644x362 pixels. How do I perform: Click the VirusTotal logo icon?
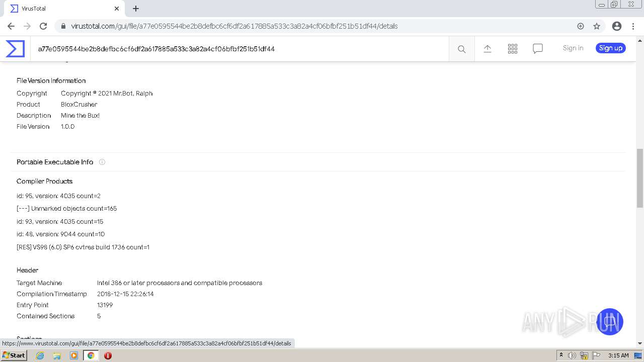coord(15,49)
